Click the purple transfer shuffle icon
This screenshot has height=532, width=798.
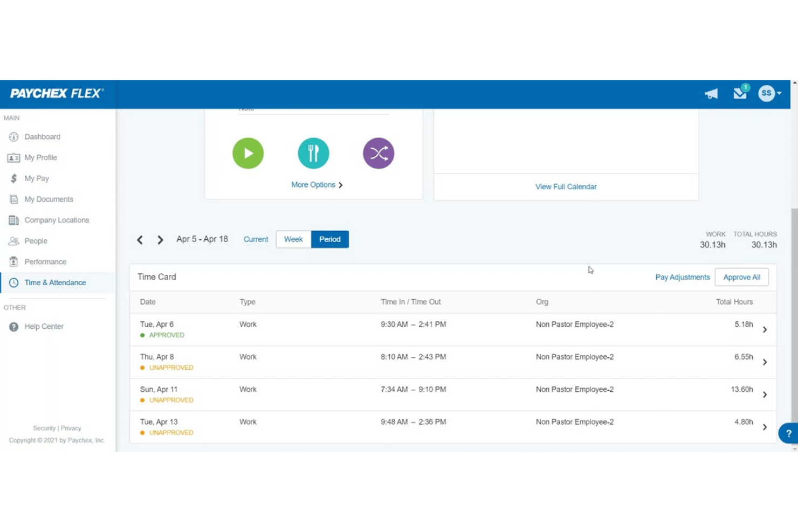click(379, 153)
